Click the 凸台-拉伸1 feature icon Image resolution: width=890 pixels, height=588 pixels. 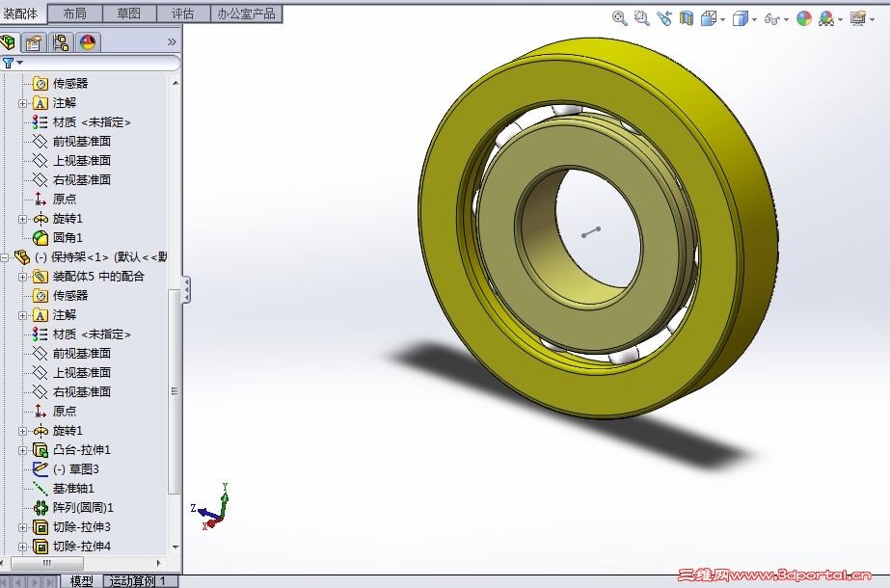40,450
